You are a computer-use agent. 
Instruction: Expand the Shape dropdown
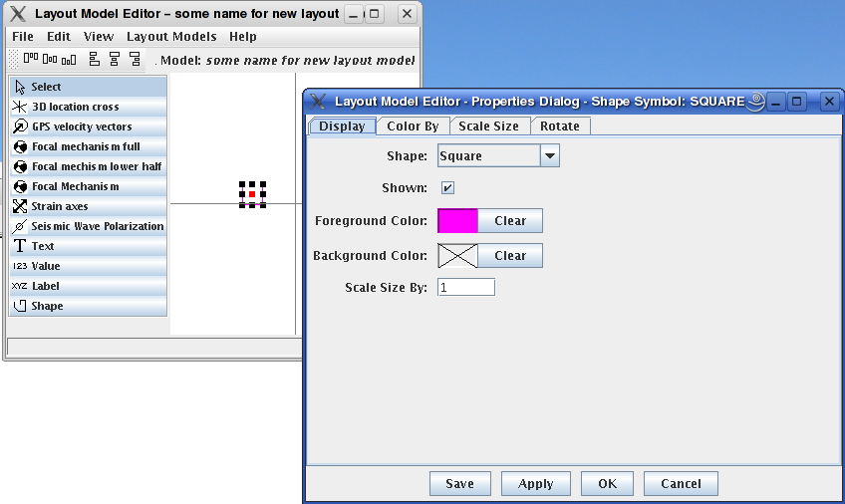coord(550,155)
